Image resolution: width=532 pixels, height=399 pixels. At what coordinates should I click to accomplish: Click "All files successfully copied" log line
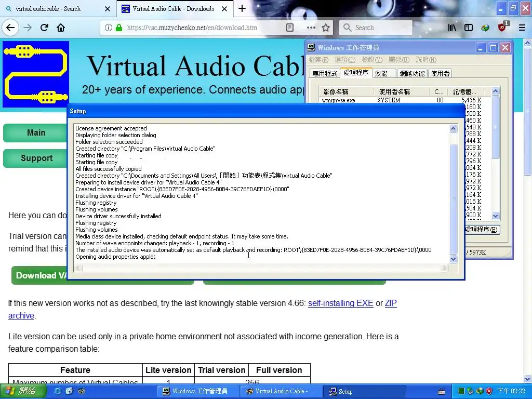[x=108, y=169]
